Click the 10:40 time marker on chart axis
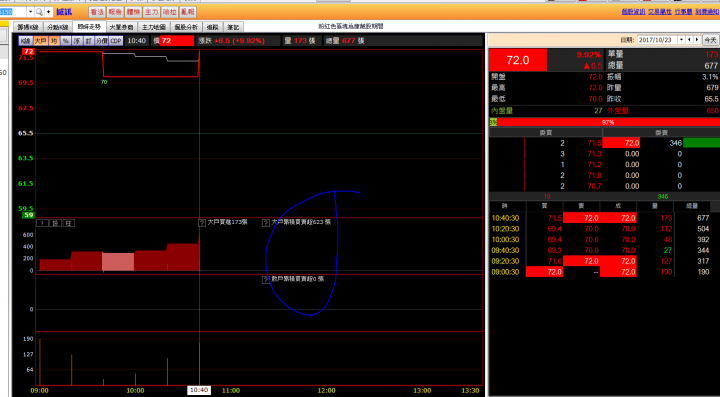Screen dimensions: 720x397 point(199,391)
